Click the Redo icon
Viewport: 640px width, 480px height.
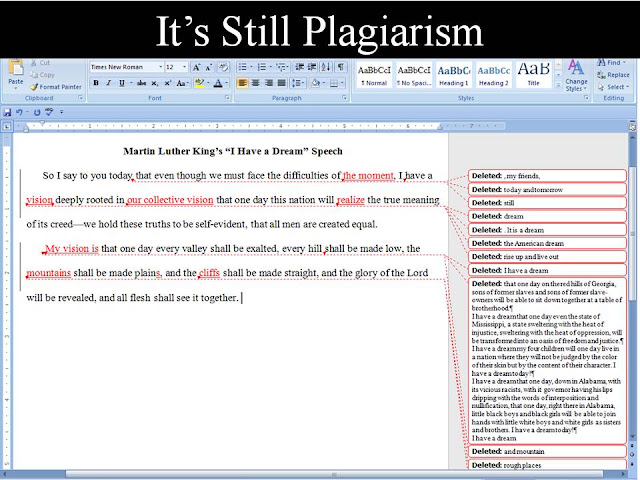[x=37, y=112]
